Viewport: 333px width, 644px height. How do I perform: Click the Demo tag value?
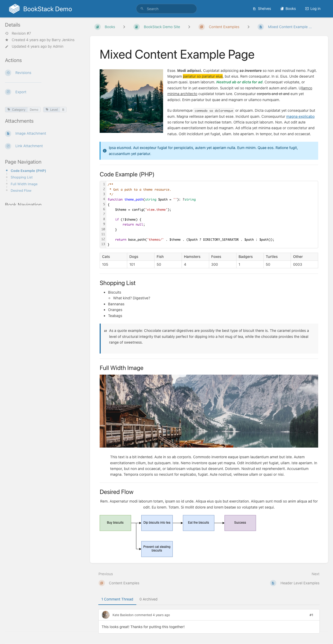(x=34, y=109)
